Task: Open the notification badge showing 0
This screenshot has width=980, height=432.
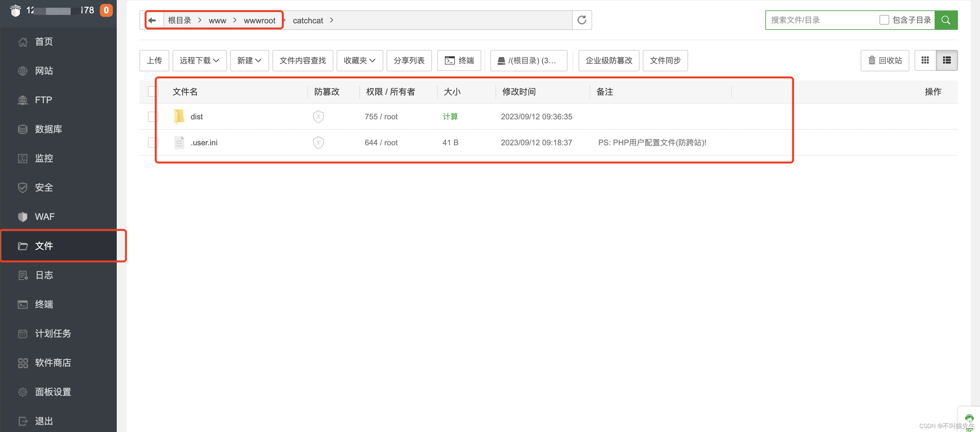Action: pyautogui.click(x=106, y=10)
